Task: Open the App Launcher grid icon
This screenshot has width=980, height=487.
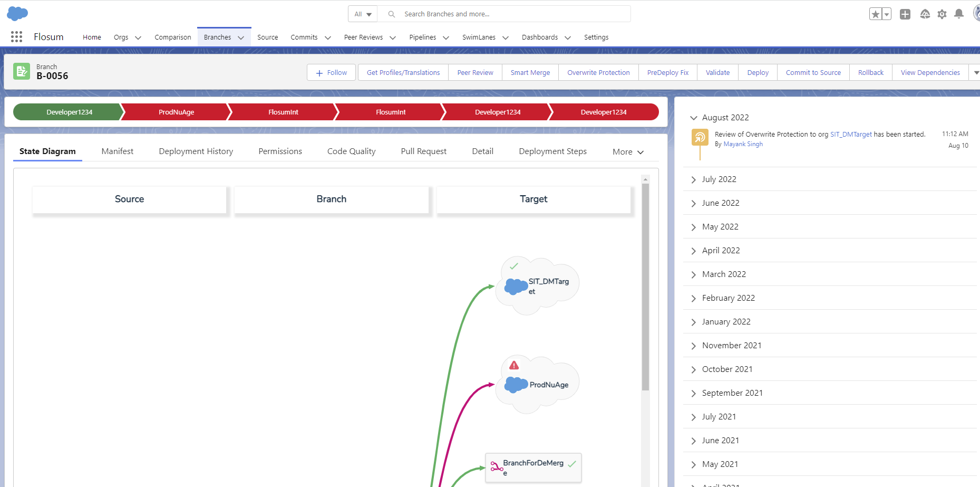Action: coord(16,37)
